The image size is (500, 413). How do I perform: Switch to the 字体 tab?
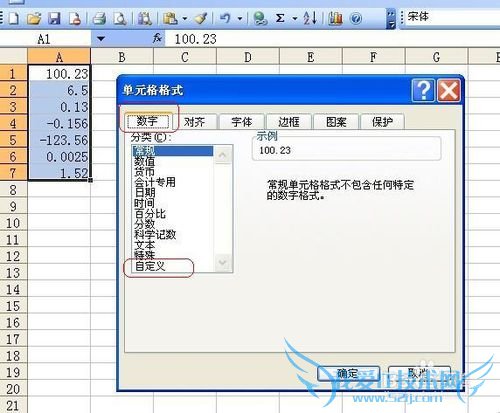coord(242,122)
